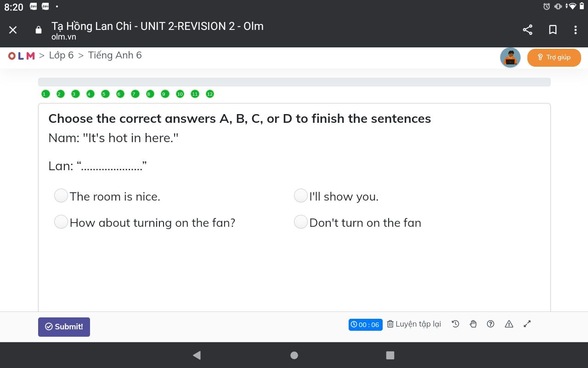Jump to question 12 marker
Viewport: 588px width, 368px height.
[x=210, y=94]
